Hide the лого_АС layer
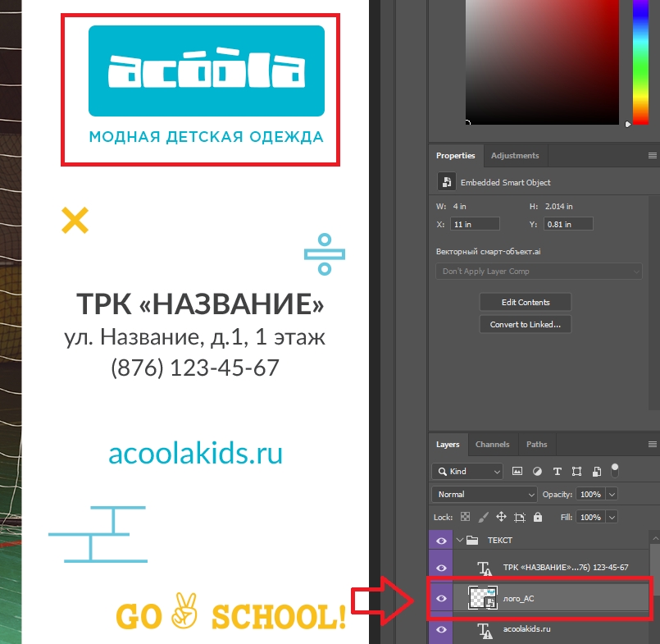 [x=441, y=599]
